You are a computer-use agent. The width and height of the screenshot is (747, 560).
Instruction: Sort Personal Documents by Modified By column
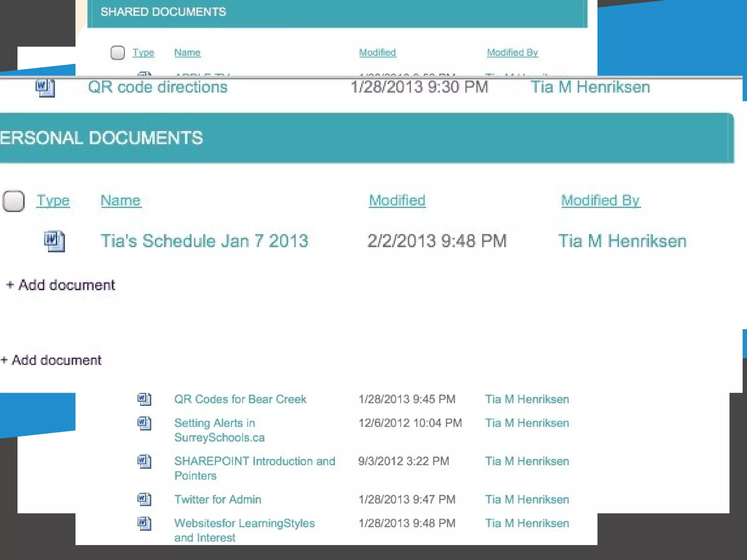(600, 201)
